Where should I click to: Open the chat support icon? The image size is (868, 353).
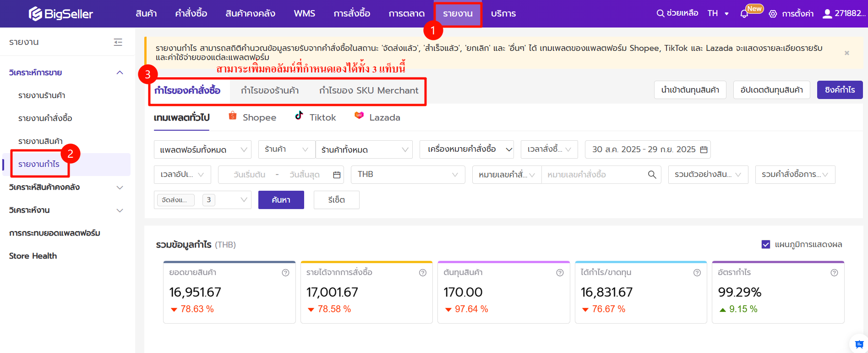point(859,344)
